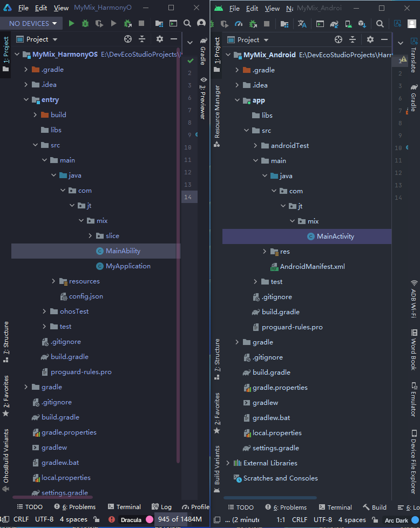The height and width of the screenshot is (528, 420).
Task: Collapse entry folder in DevEco tree
Action: pyautogui.click(x=26, y=99)
